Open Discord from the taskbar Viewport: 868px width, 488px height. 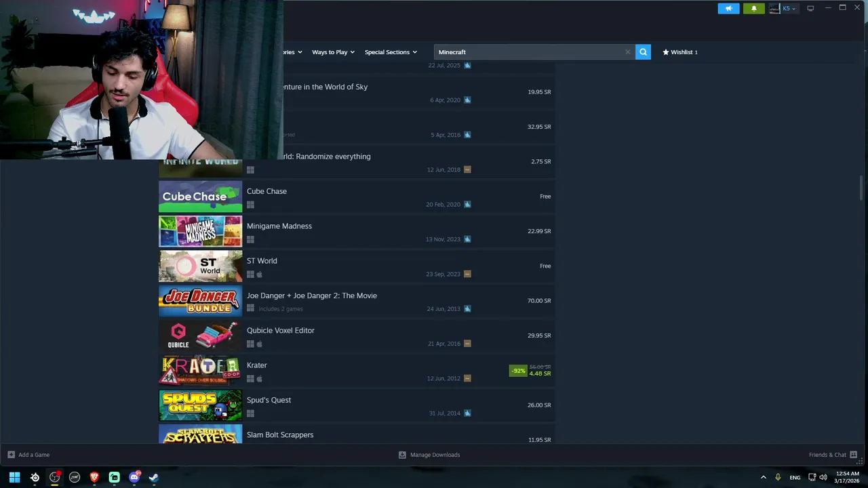[134, 477]
